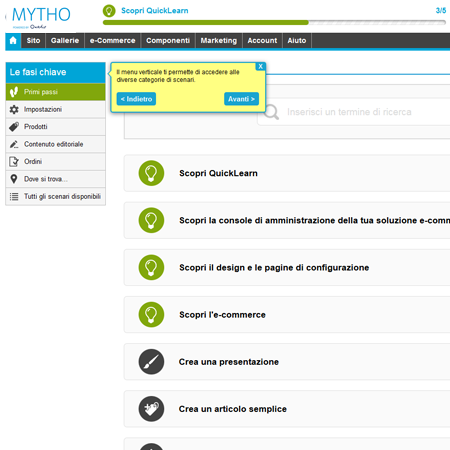Screen dimensions: 450x450
Task: Click the lightbulb icon beside Scopri QuickLearn header
Action: (109, 11)
